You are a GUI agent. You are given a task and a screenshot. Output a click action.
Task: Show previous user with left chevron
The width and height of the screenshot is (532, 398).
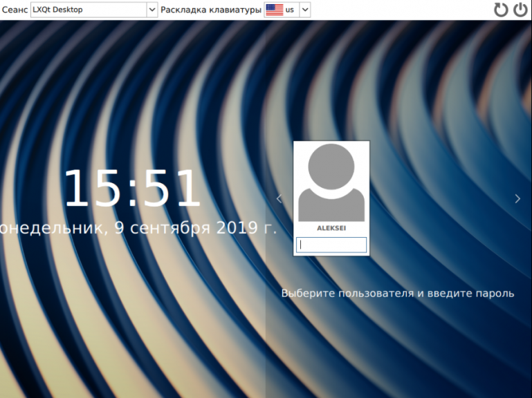click(279, 199)
